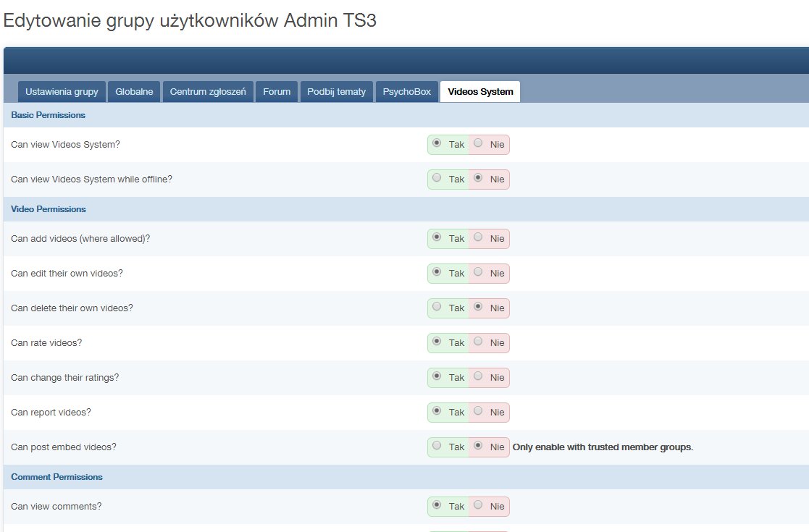
Task: Select Nie for 'Can view comments?'
Action: [478, 505]
